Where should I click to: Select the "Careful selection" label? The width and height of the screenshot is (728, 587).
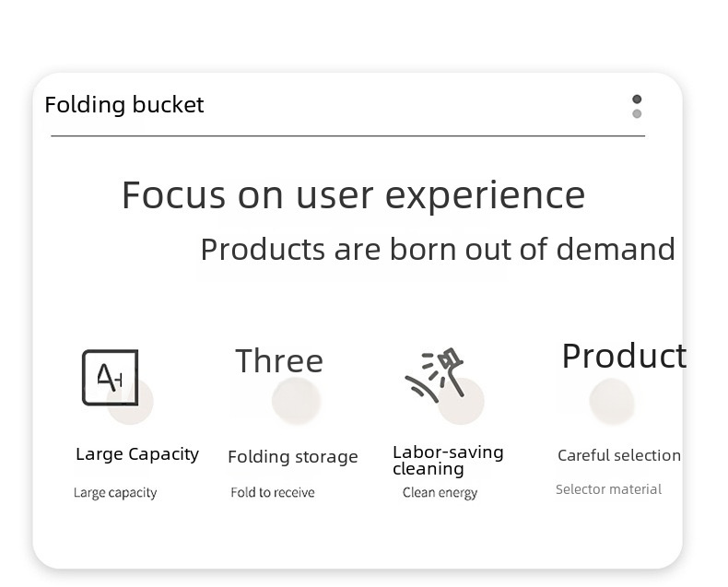click(x=619, y=455)
